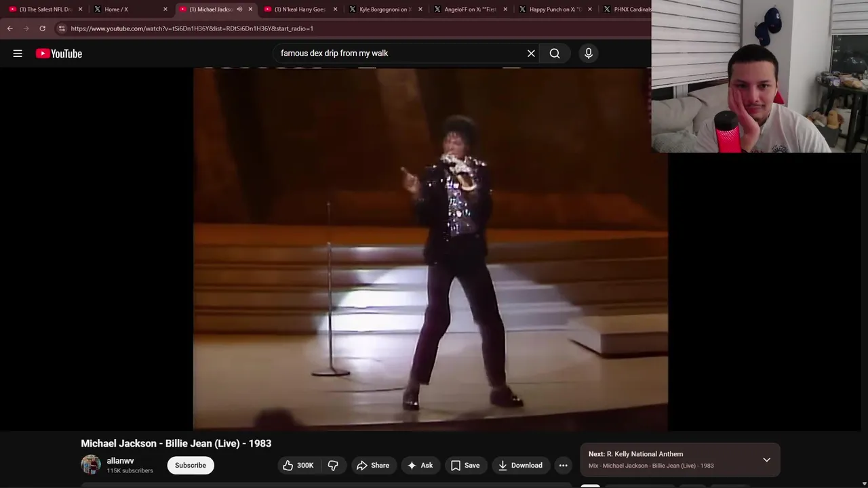Share the video

tap(373, 465)
